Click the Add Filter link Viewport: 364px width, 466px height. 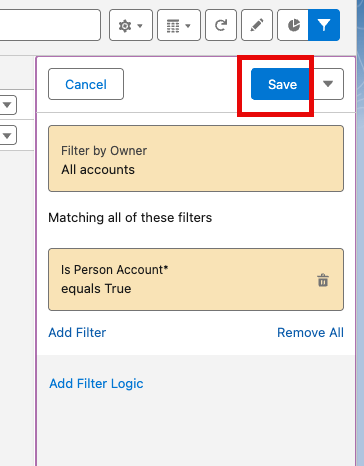tap(77, 332)
